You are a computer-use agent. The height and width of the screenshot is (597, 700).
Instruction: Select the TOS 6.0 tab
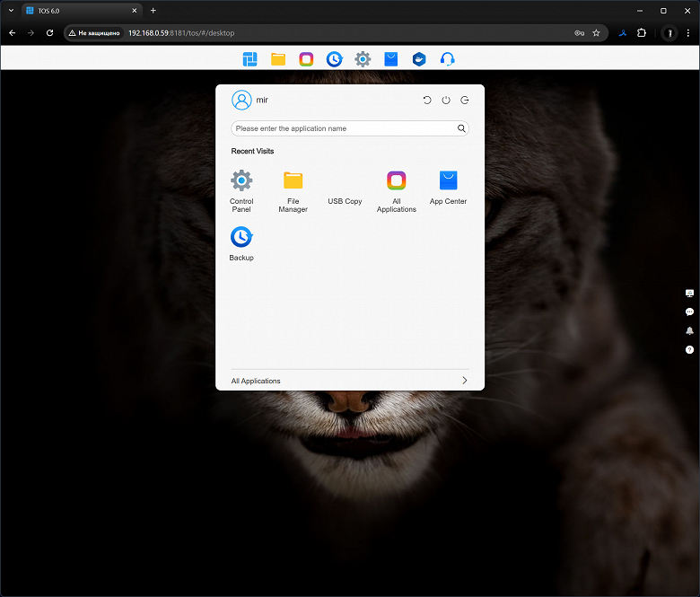click(x=83, y=11)
